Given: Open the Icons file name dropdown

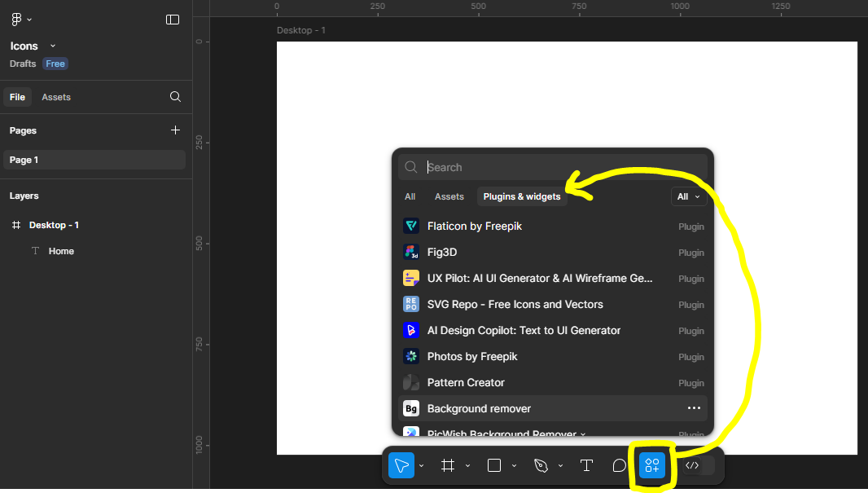Looking at the screenshot, I should click(52, 46).
